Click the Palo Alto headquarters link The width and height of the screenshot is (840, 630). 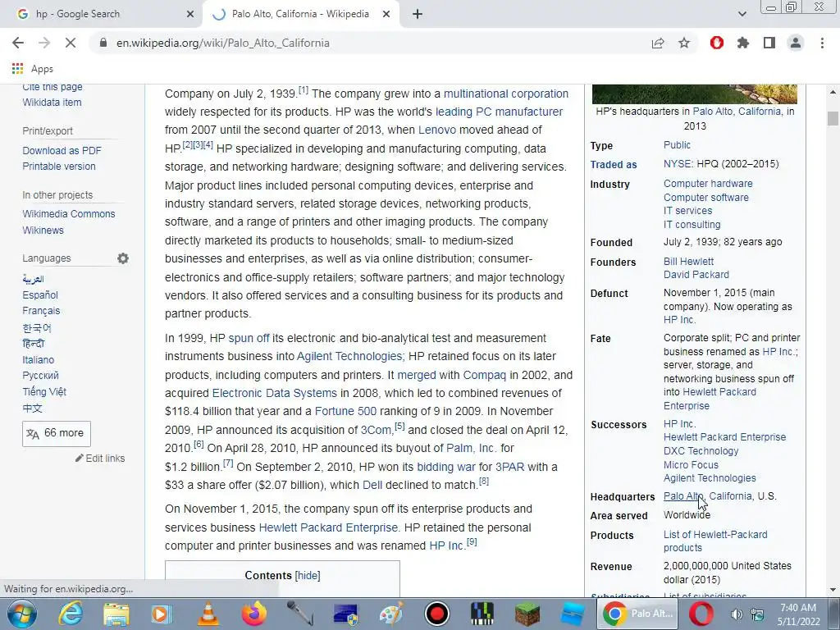(683, 496)
